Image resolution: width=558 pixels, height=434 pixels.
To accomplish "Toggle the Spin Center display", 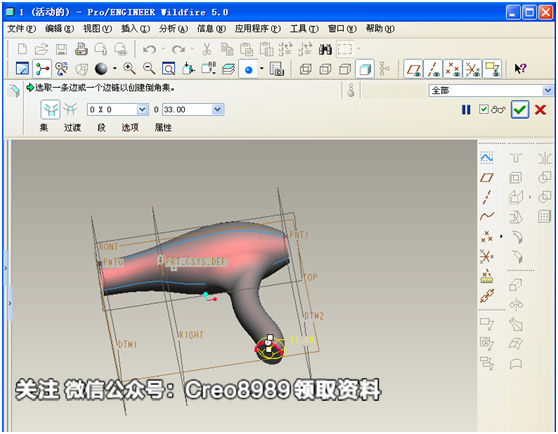I will 42,69.
